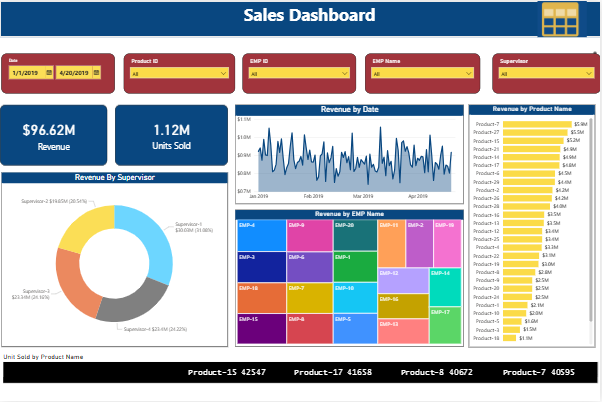Click ticker entry Product-7 40595
Screen dimensions: 602x402
point(539,372)
